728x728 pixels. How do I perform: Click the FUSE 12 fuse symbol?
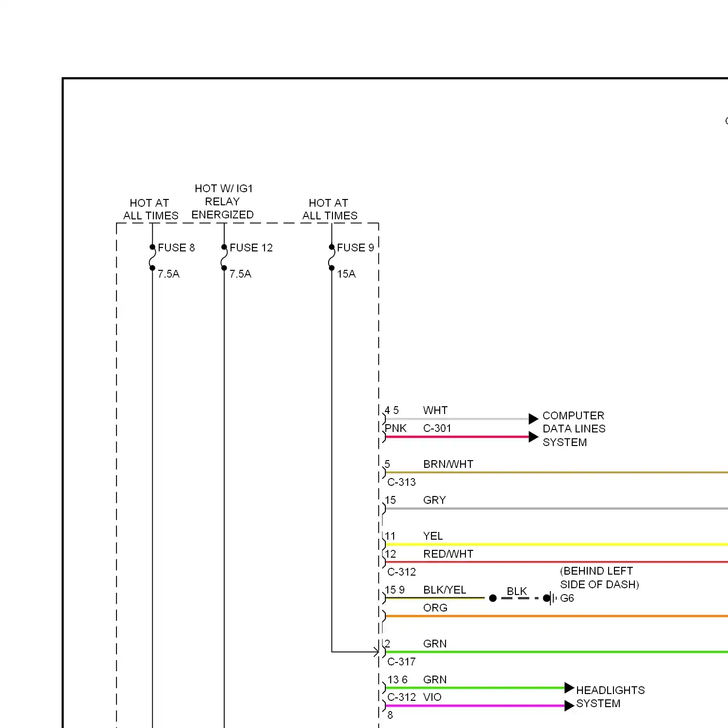point(224,257)
